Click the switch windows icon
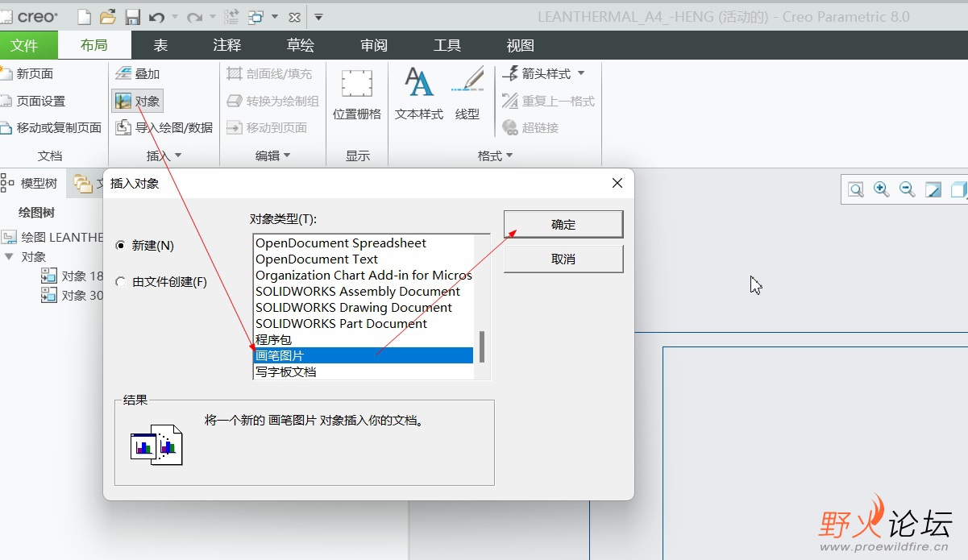The image size is (968, 560). pyautogui.click(x=256, y=16)
